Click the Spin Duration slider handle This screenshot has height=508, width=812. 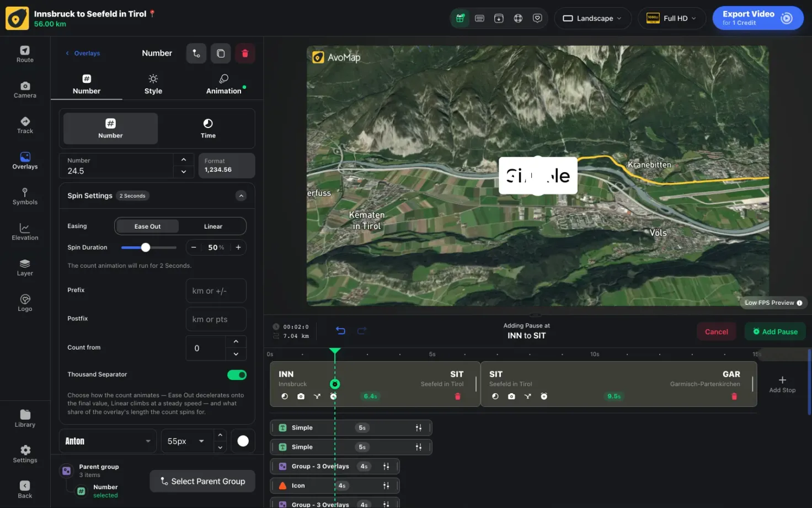146,247
